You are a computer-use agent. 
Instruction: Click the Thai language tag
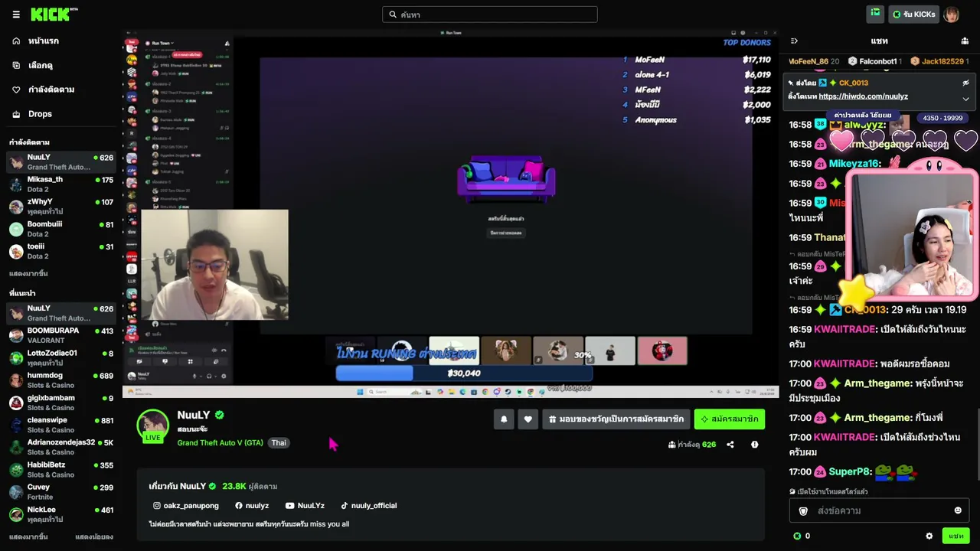pos(279,442)
